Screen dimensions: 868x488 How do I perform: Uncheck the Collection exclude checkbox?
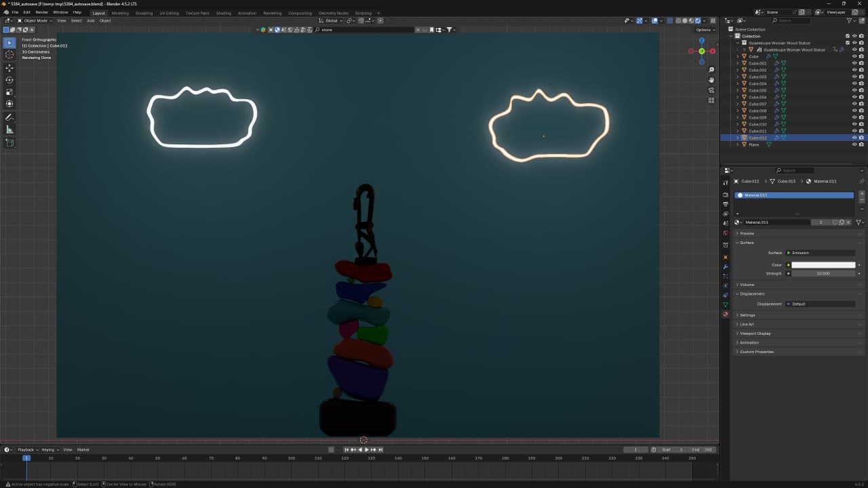coord(847,36)
